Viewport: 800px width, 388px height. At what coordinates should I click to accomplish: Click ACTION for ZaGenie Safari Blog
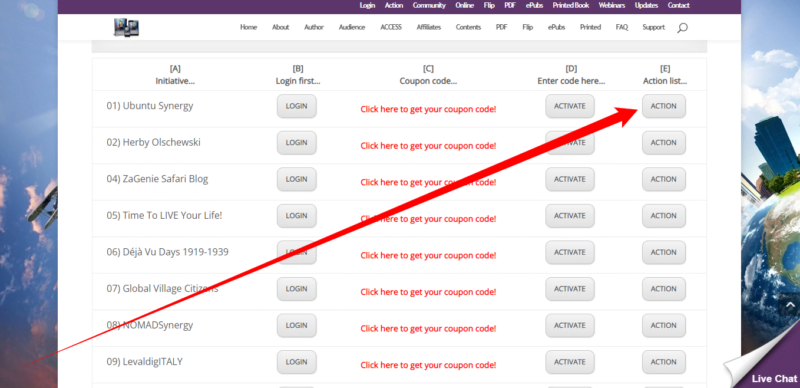663,179
